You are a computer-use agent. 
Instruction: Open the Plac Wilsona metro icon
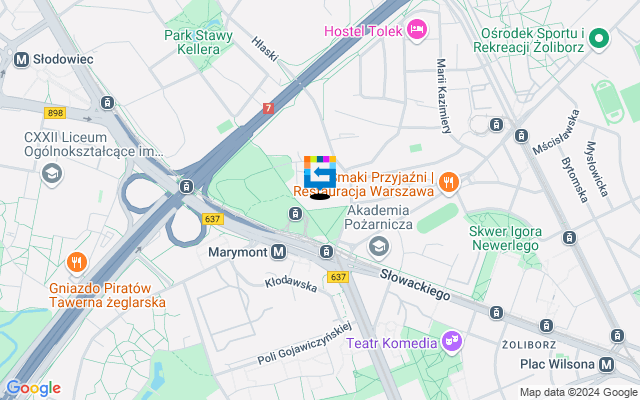coord(606,364)
